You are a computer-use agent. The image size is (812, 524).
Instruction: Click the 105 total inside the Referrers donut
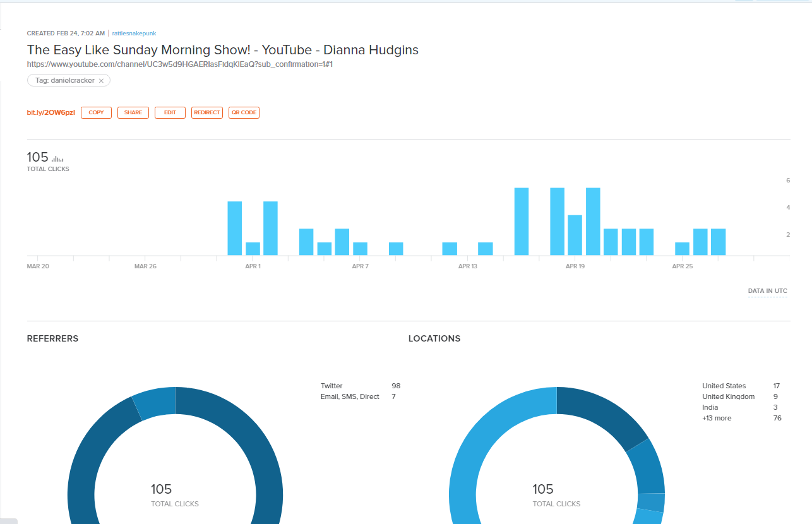pyautogui.click(x=161, y=489)
